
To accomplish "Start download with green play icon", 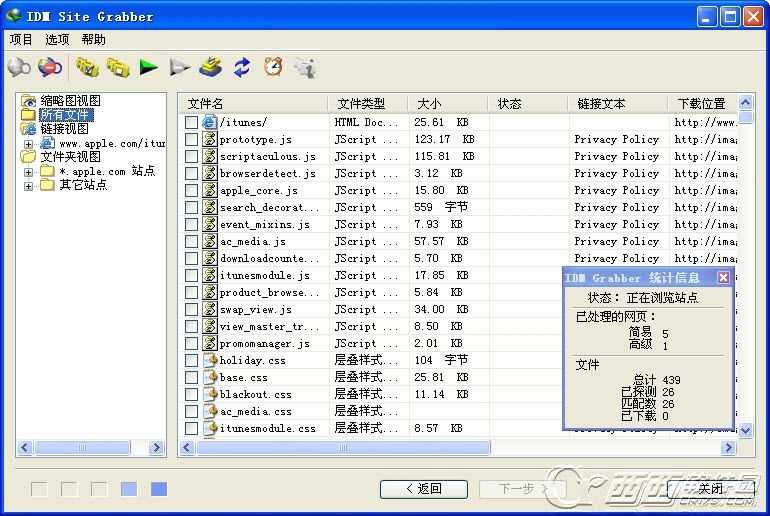I will (x=148, y=67).
